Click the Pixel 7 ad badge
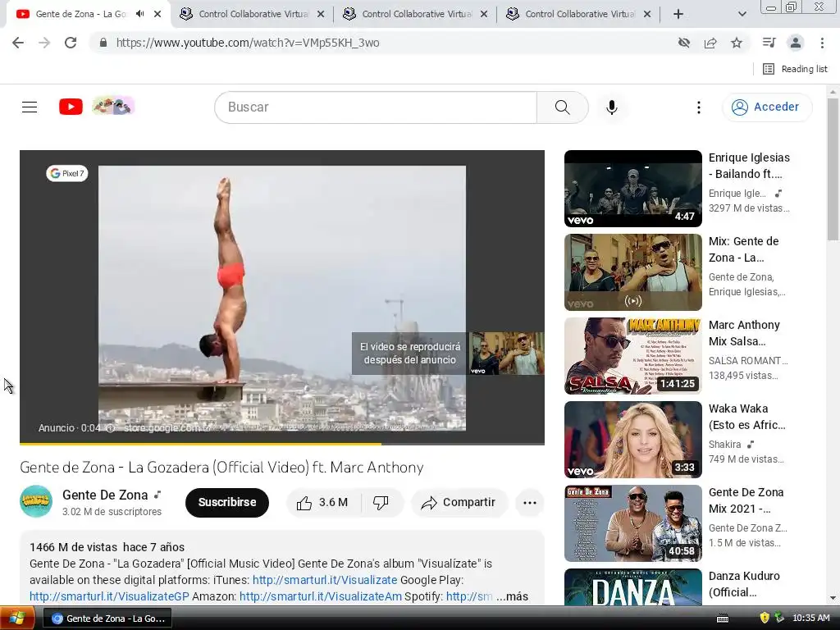Viewport: 840px width, 630px height. click(67, 174)
